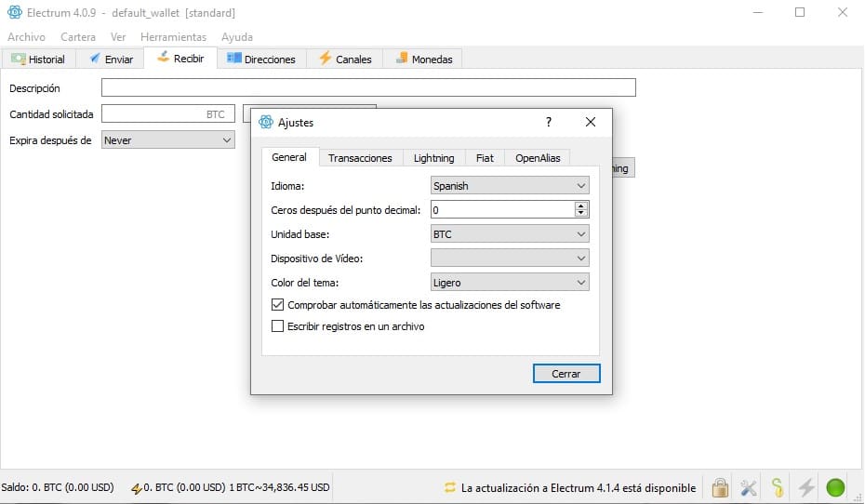865x504 pixels.
Task: Enable Escribir registros en un archivo
Action: coord(277,325)
